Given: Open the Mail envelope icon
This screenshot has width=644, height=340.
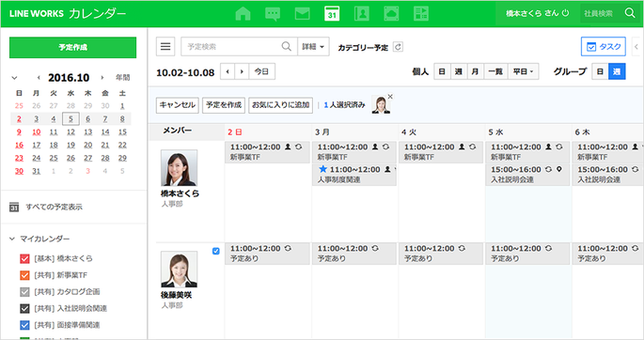Looking at the screenshot, I should [303, 13].
